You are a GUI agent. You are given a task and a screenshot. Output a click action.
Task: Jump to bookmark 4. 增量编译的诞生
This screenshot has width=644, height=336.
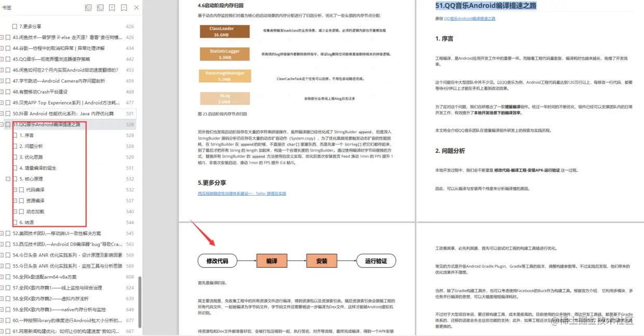tap(38, 168)
